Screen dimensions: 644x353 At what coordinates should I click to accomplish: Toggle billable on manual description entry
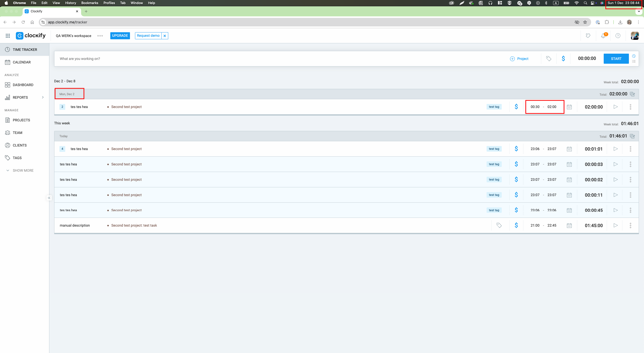(516, 225)
